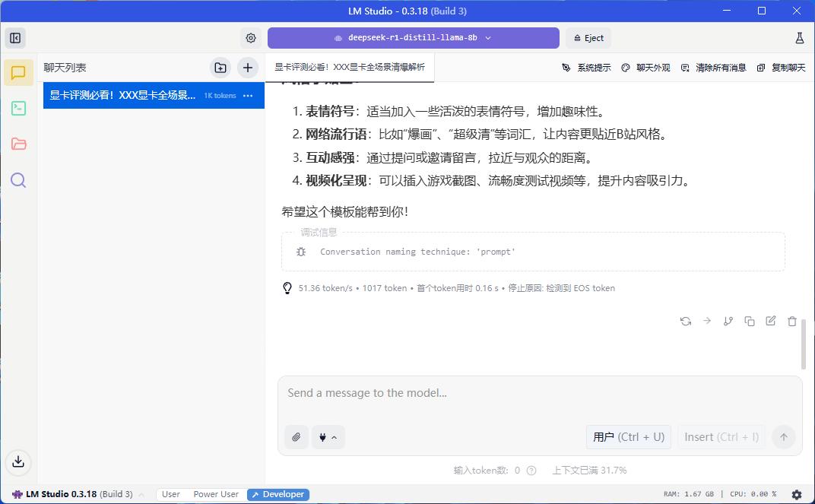Open My Models folder icon

coord(18,144)
